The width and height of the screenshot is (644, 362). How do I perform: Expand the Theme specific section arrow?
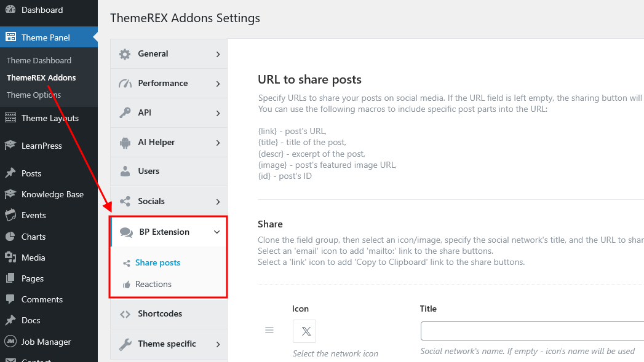point(218,344)
